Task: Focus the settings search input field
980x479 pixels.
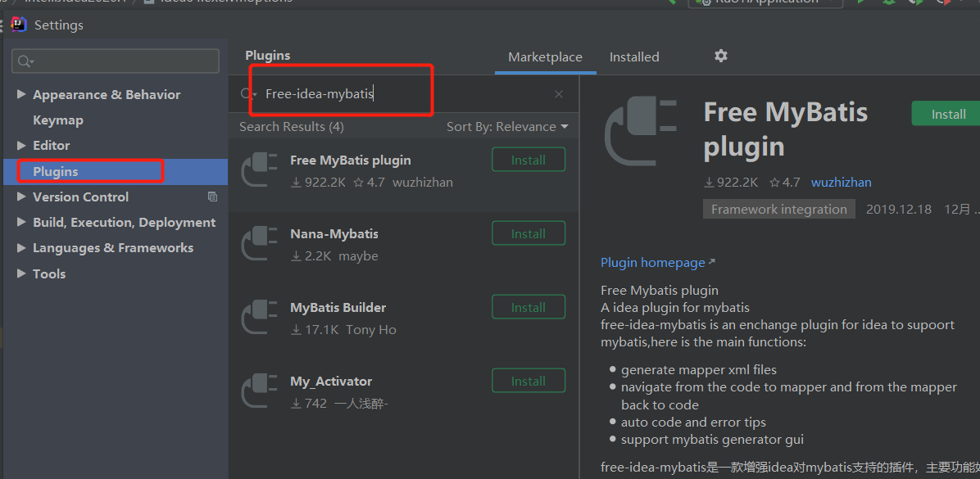Action: [116, 61]
